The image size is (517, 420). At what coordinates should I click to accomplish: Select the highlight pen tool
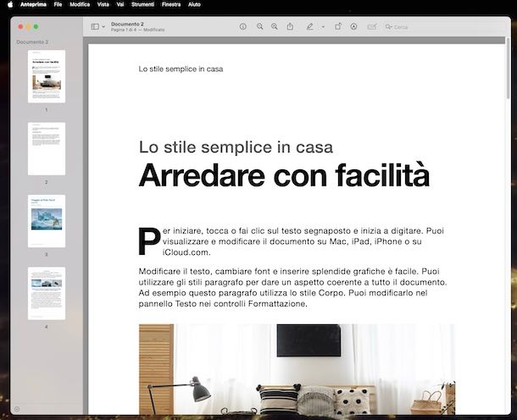[x=309, y=27]
